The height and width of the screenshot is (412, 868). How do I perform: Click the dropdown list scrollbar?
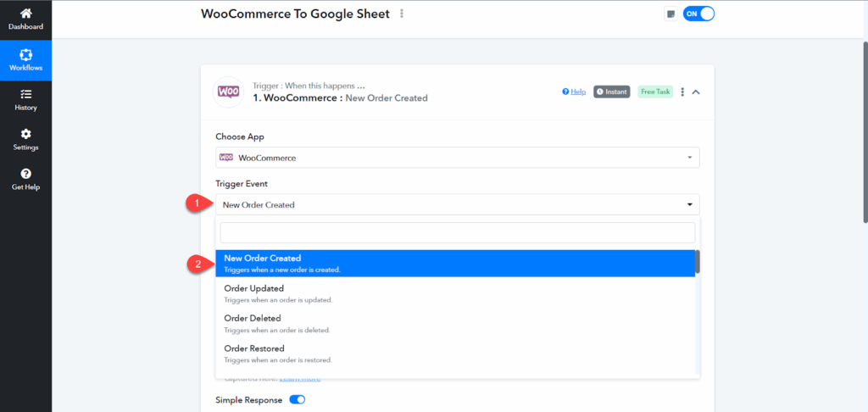pos(698,262)
